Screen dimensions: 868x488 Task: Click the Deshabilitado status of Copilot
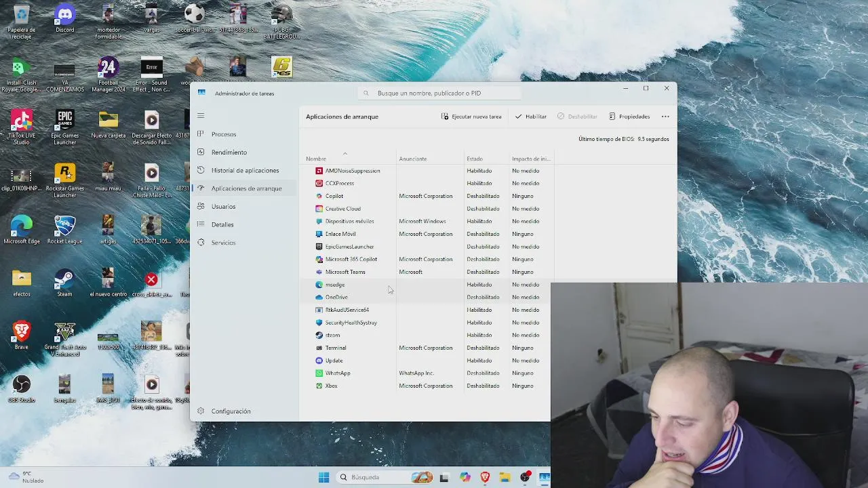coord(483,196)
